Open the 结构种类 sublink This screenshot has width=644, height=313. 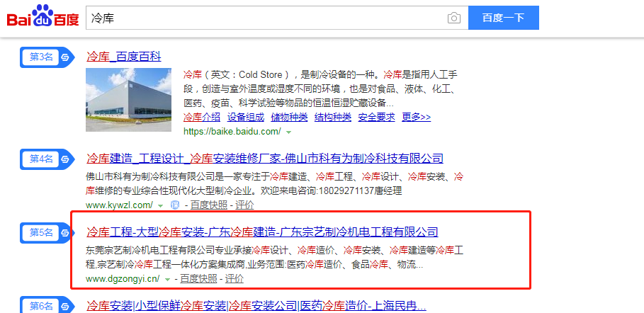click(333, 117)
